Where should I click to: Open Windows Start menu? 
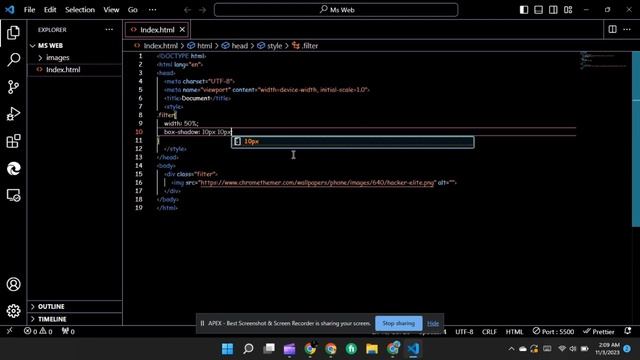click(x=227, y=349)
